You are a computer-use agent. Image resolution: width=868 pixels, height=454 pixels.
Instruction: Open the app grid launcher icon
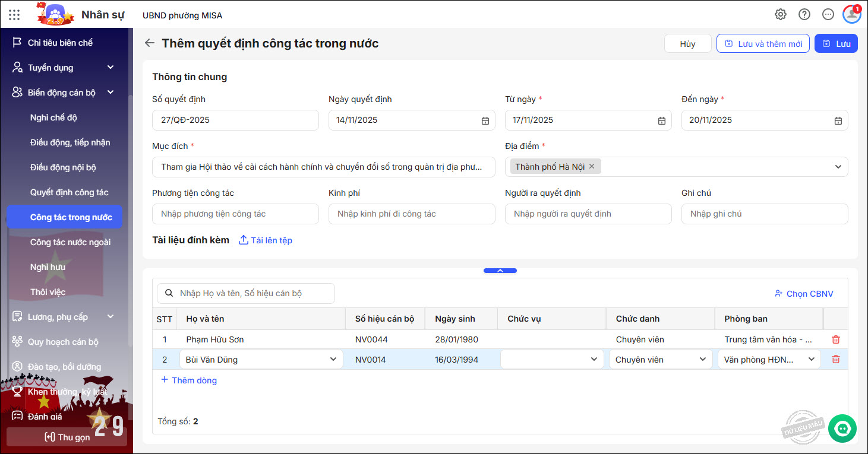point(14,15)
